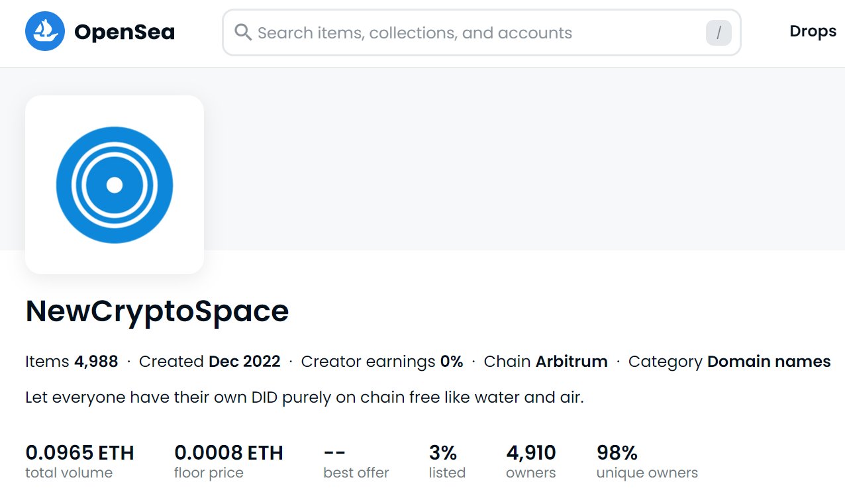Click the Creator earnings 0% label
Viewport: 845px width, 504px height.
click(x=382, y=362)
